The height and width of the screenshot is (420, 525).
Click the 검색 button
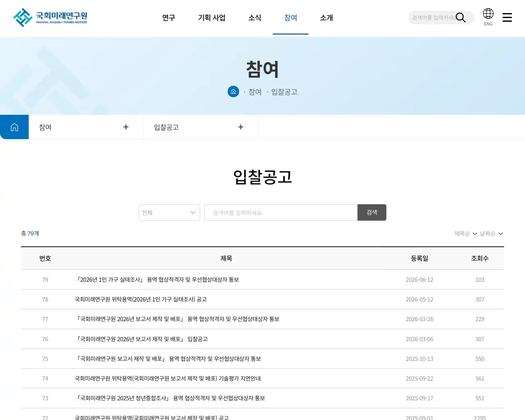coord(372,212)
